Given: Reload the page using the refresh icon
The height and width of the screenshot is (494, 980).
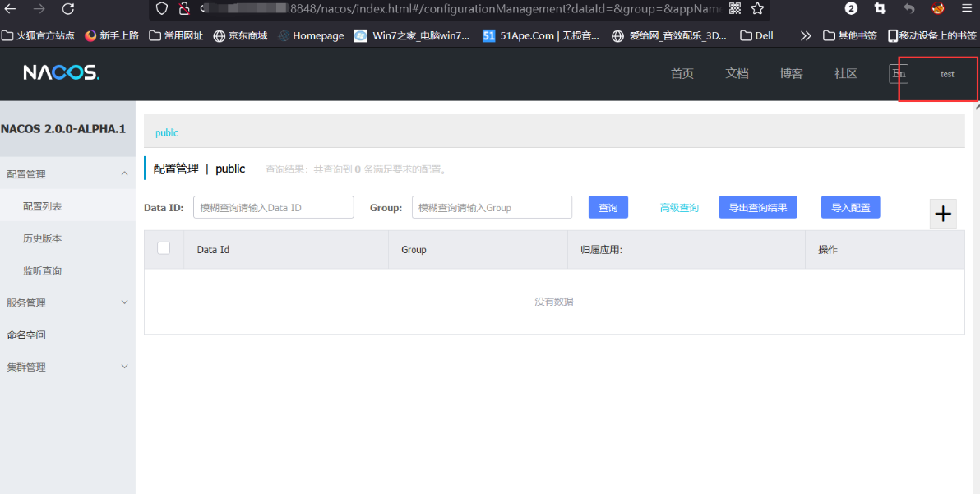Looking at the screenshot, I should 68,9.
